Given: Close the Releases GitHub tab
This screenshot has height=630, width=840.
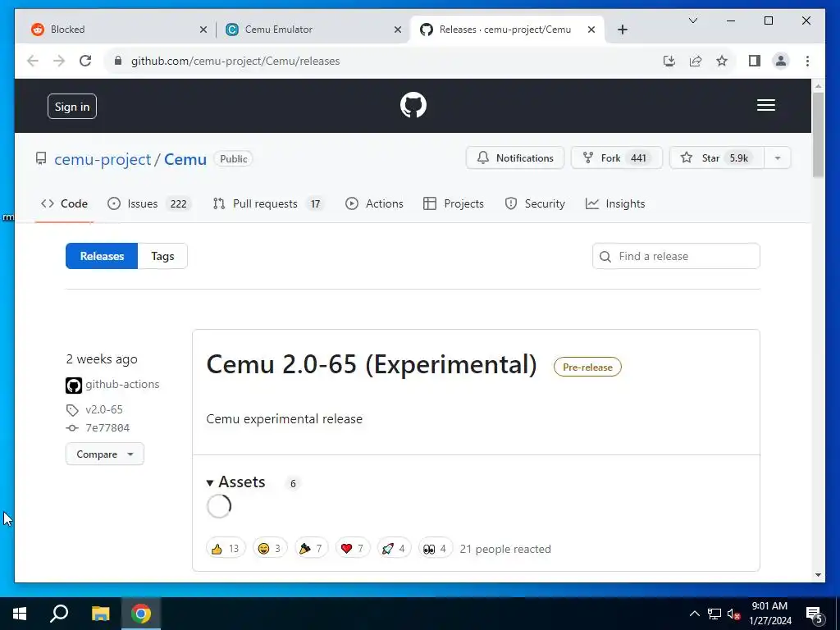Looking at the screenshot, I should click(x=591, y=30).
